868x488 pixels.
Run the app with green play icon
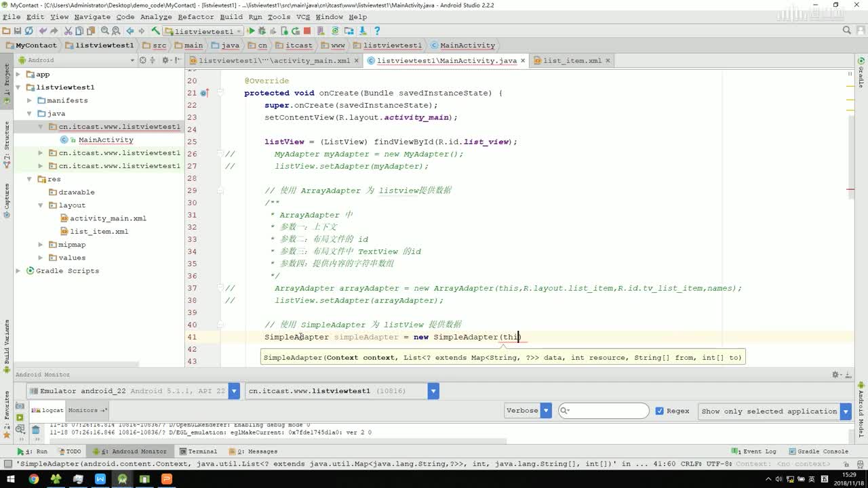click(251, 30)
